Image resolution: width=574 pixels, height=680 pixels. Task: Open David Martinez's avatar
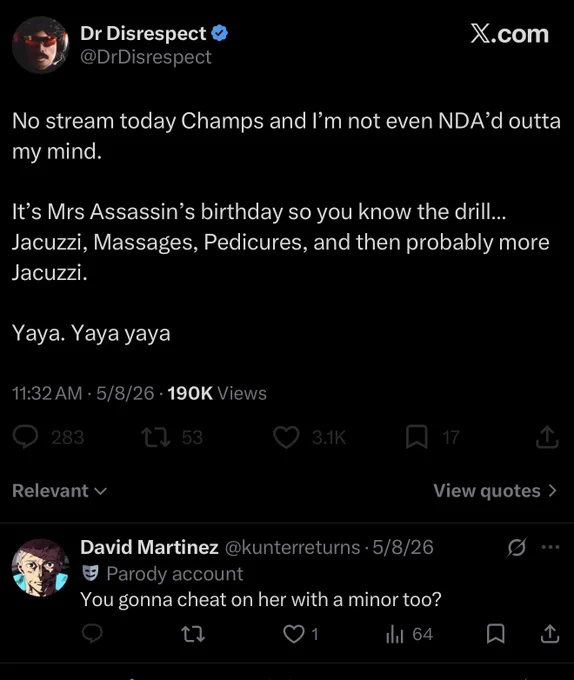click(x=40, y=568)
